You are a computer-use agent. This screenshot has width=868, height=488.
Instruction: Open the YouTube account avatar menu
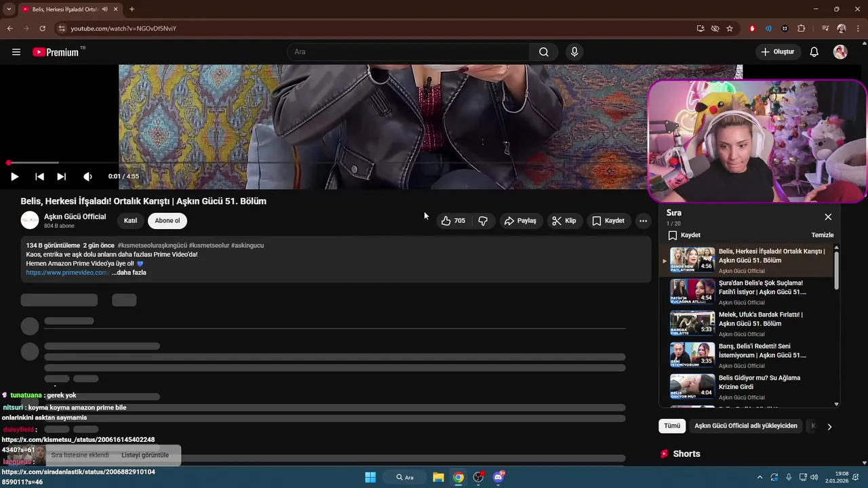(x=840, y=52)
